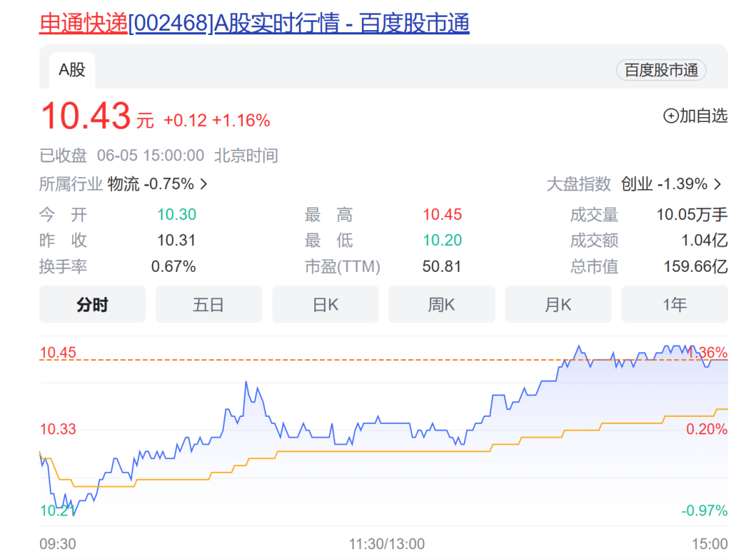756x559 pixels.
Task: Select the A股 tab
Action: point(72,71)
